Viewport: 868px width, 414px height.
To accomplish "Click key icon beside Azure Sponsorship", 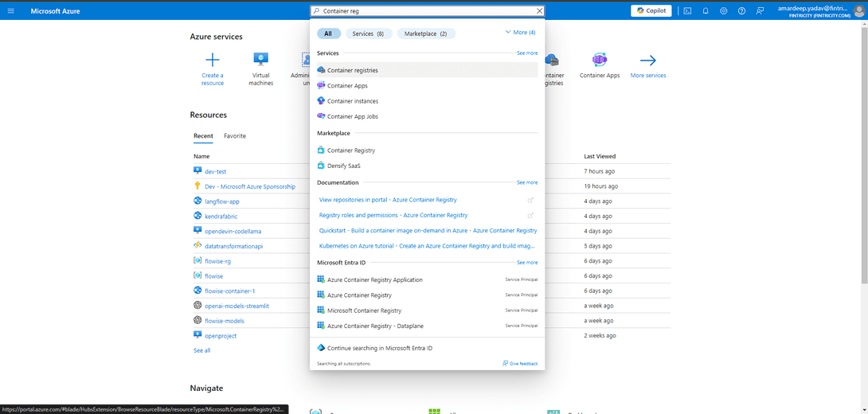I will click(x=197, y=186).
